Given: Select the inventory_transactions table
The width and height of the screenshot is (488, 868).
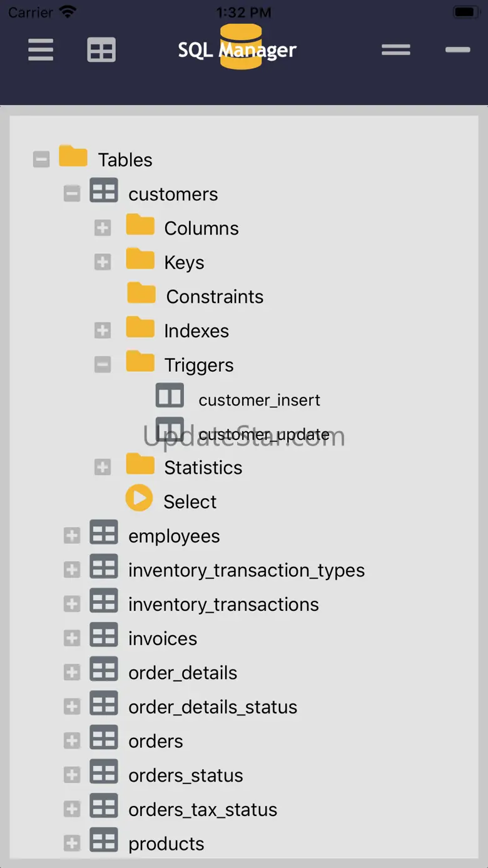Looking at the screenshot, I should point(223,605).
